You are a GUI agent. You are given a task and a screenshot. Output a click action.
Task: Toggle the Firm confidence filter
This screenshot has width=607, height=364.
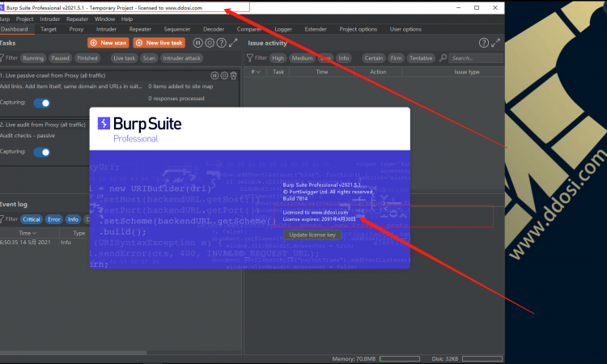click(396, 58)
